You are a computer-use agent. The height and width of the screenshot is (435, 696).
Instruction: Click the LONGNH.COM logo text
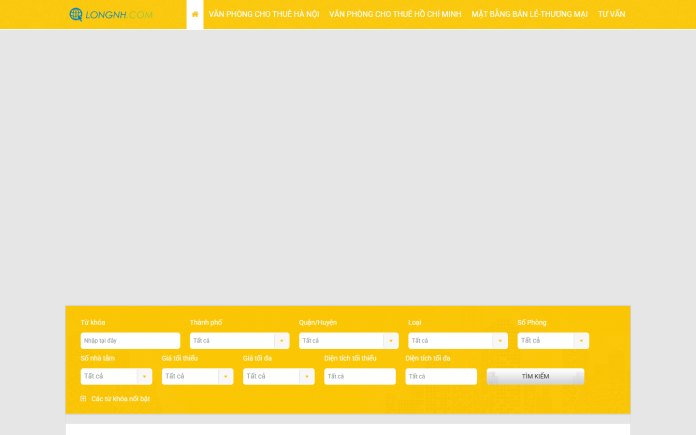[x=119, y=15]
